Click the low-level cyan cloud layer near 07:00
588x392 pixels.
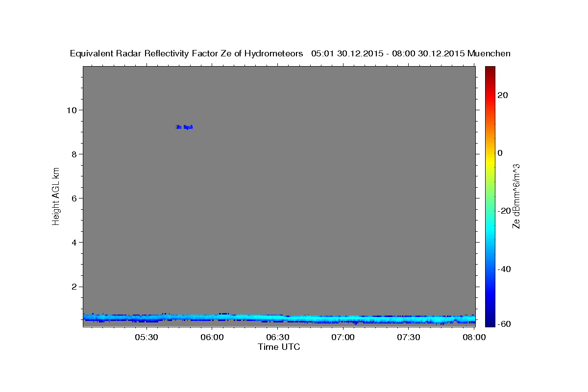[x=343, y=319]
